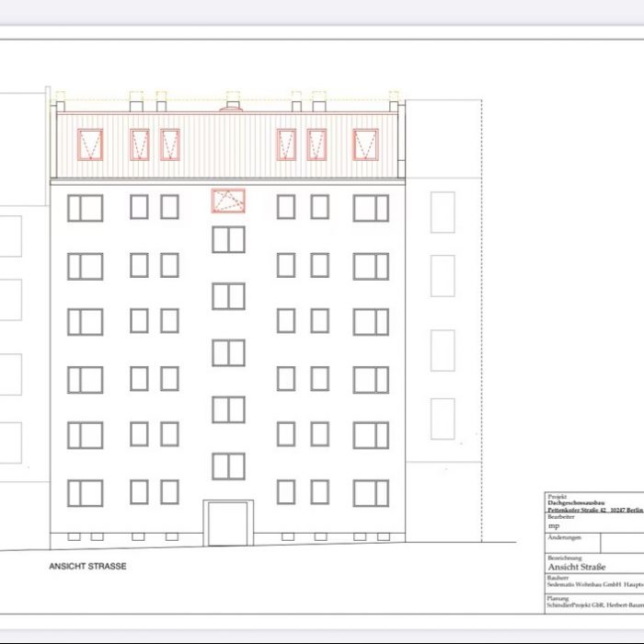Click the building's ground-floor entrance door
644x644 pixels.
coord(228,523)
